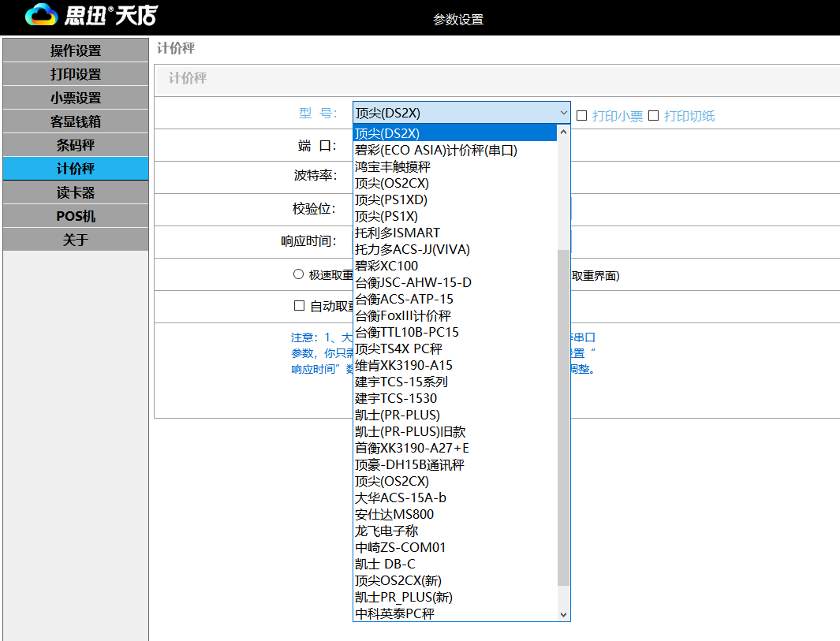
Task: Select the 计价秤 sidebar item
Action: point(76,169)
